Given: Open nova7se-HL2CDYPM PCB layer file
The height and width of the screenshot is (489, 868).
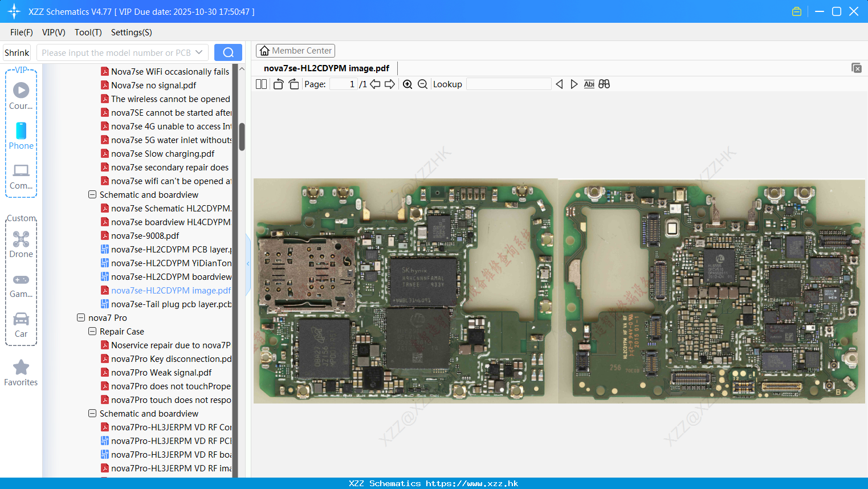Looking at the screenshot, I should 170,249.
